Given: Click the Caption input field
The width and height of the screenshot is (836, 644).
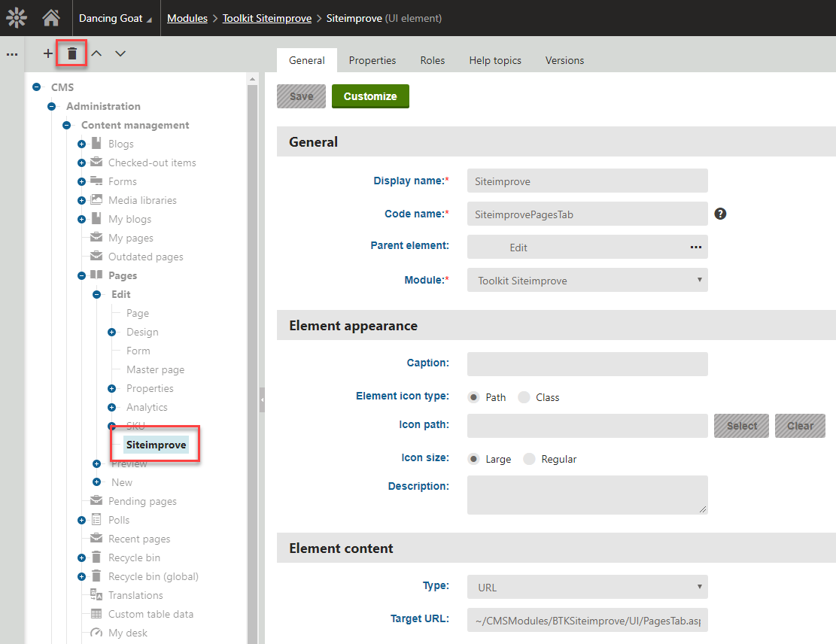Looking at the screenshot, I should click(x=588, y=363).
